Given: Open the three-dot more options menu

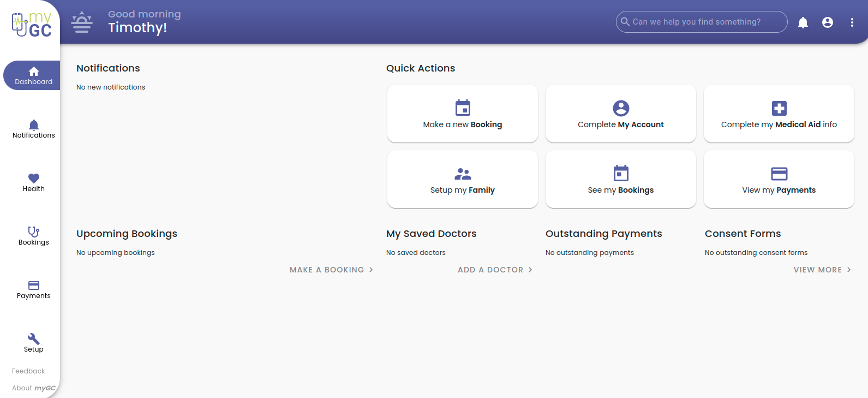Looking at the screenshot, I should click(x=852, y=22).
